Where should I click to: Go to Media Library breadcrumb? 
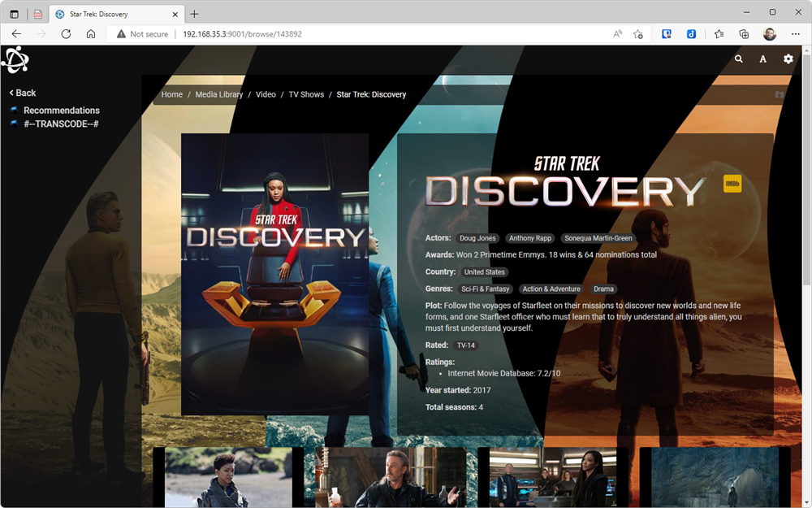219,95
